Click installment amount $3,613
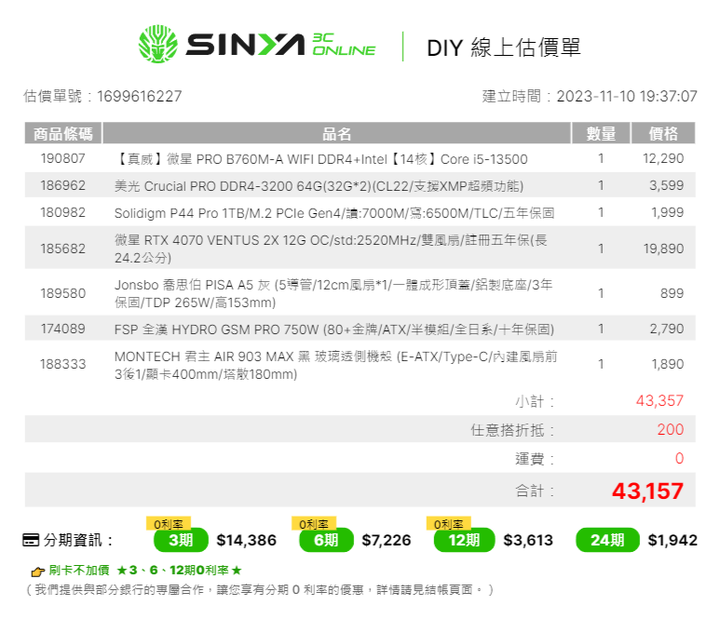This screenshot has height=619, width=720. pyautogui.click(x=528, y=540)
